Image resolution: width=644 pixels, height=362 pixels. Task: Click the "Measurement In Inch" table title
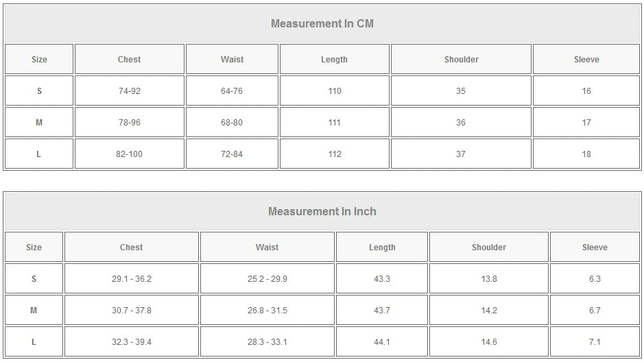point(322,212)
